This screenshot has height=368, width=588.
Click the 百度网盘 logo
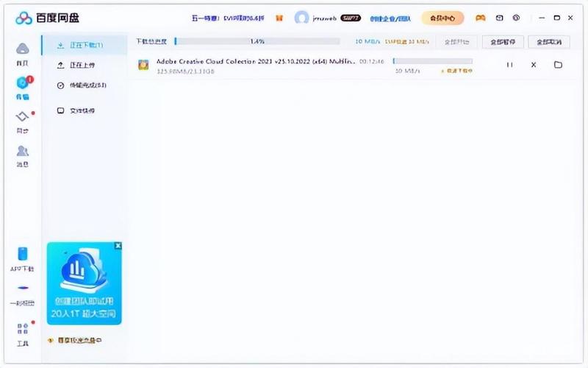pyautogui.click(x=48, y=18)
